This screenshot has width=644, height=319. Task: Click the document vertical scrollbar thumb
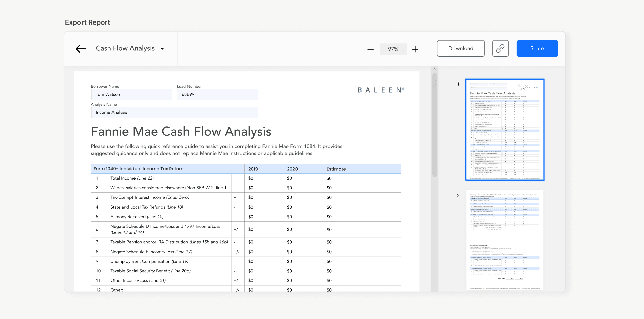[x=434, y=124]
